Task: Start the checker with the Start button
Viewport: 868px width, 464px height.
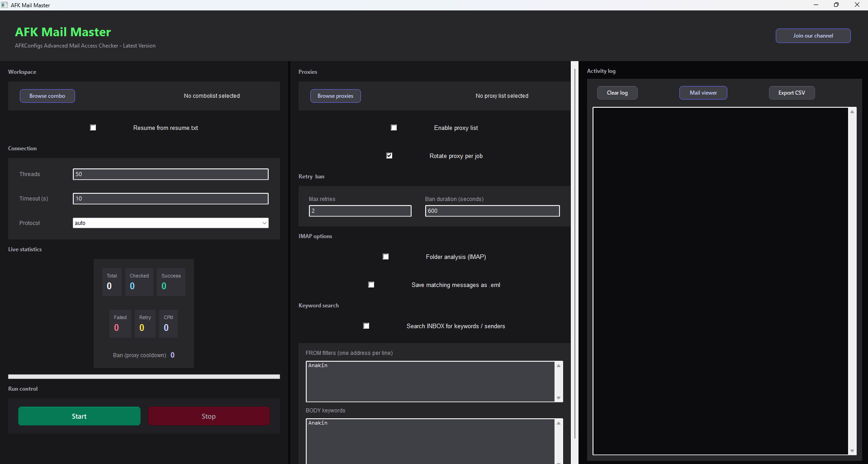Action: pos(79,416)
